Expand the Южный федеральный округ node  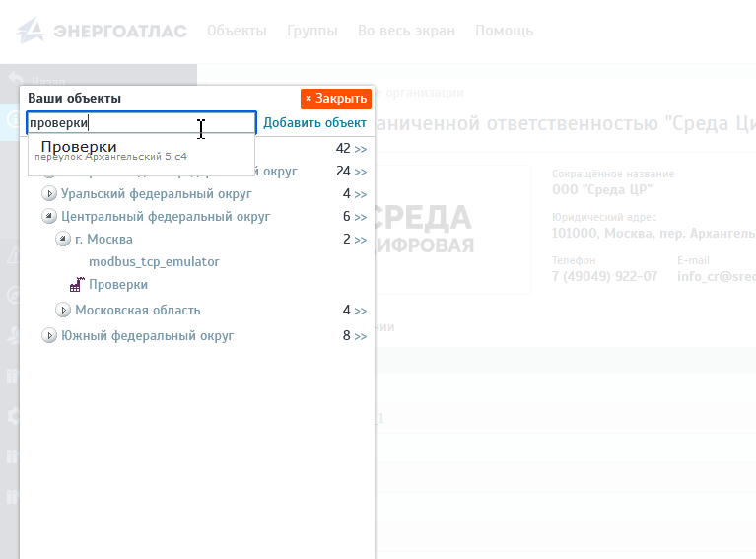(x=49, y=336)
